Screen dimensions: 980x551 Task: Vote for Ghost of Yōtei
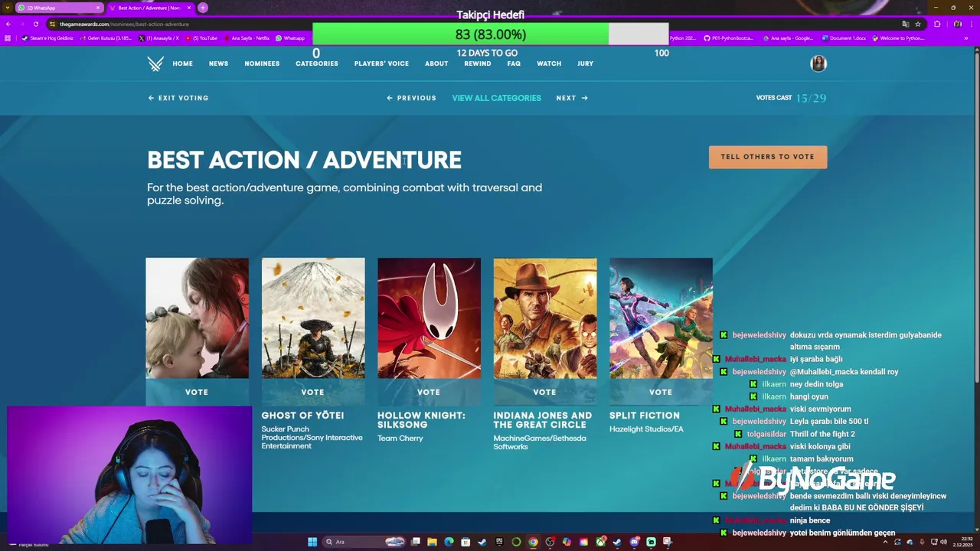312,392
